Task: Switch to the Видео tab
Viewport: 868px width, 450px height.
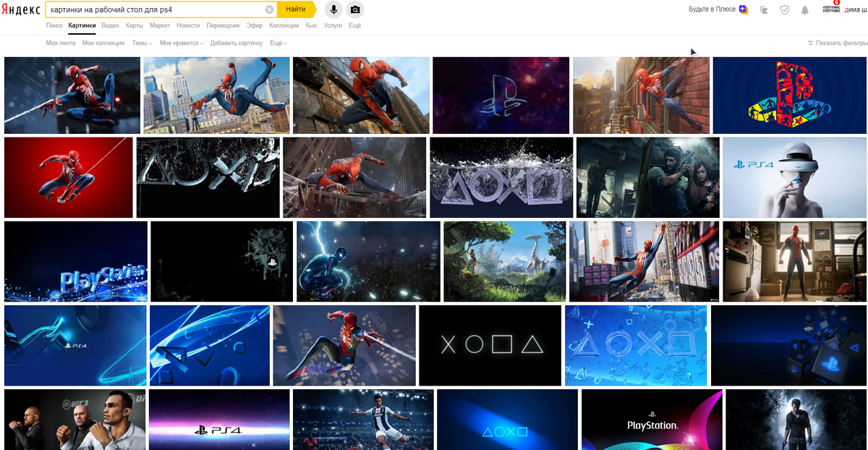Action: pyautogui.click(x=110, y=25)
